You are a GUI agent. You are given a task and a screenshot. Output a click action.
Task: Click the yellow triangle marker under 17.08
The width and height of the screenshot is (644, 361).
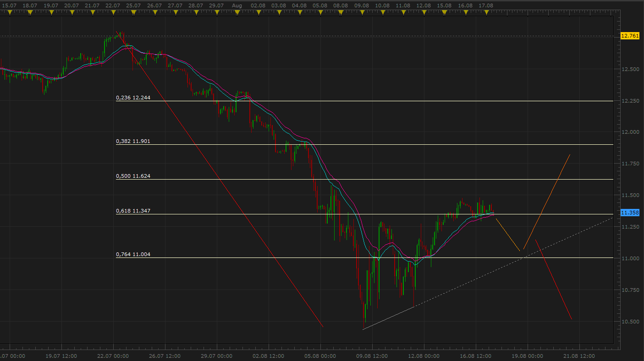pyautogui.click(x=485, y=13)
